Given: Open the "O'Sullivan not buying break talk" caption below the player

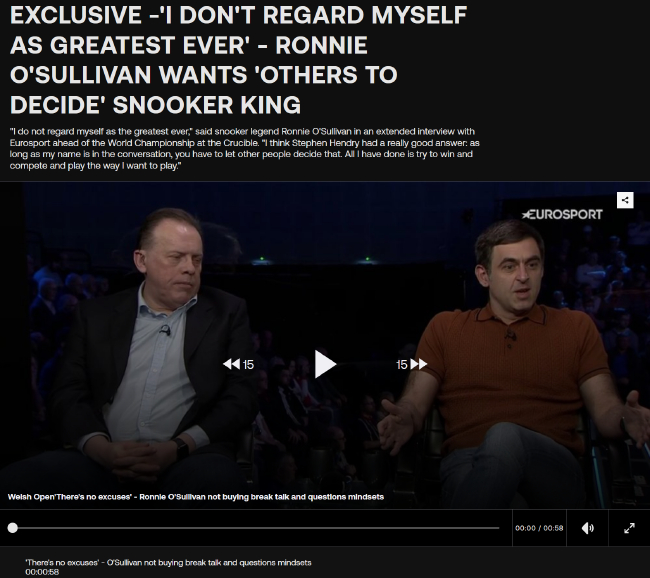Looking at the screenshot, I should tap(168, 563).
